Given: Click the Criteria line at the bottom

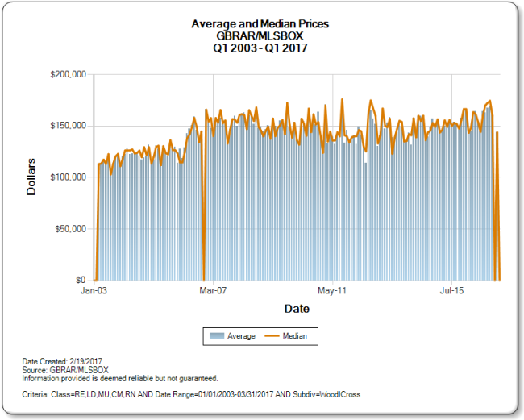Looking at the screenshot, I should coord(191,394).
